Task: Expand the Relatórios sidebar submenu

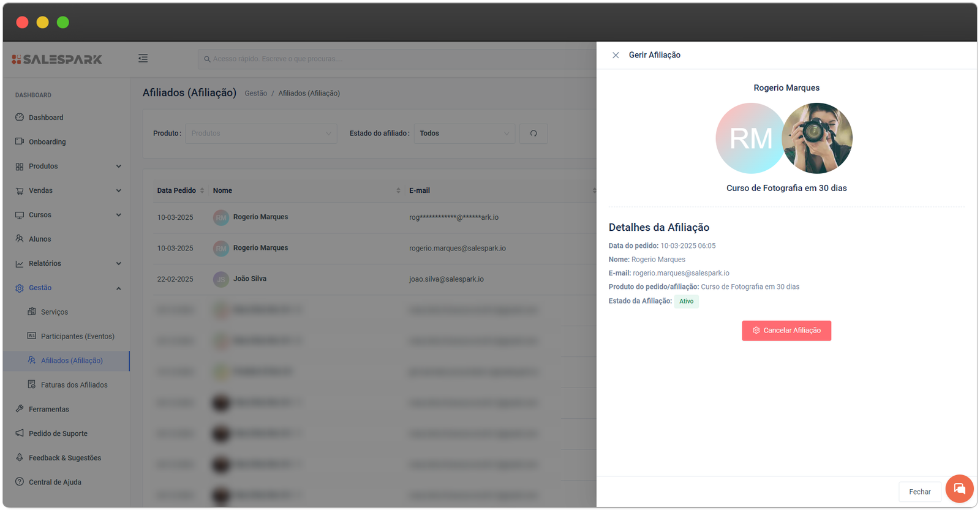Action: coord(118,264)
